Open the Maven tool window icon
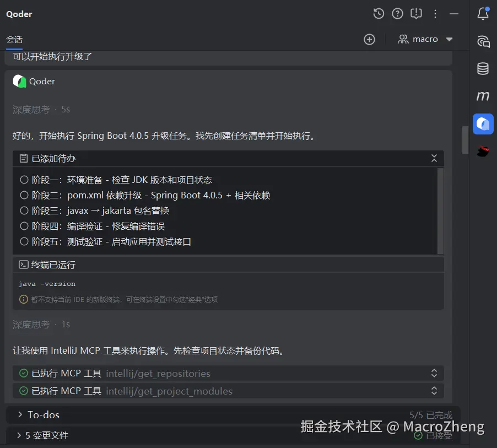 [x=483, y=95]
